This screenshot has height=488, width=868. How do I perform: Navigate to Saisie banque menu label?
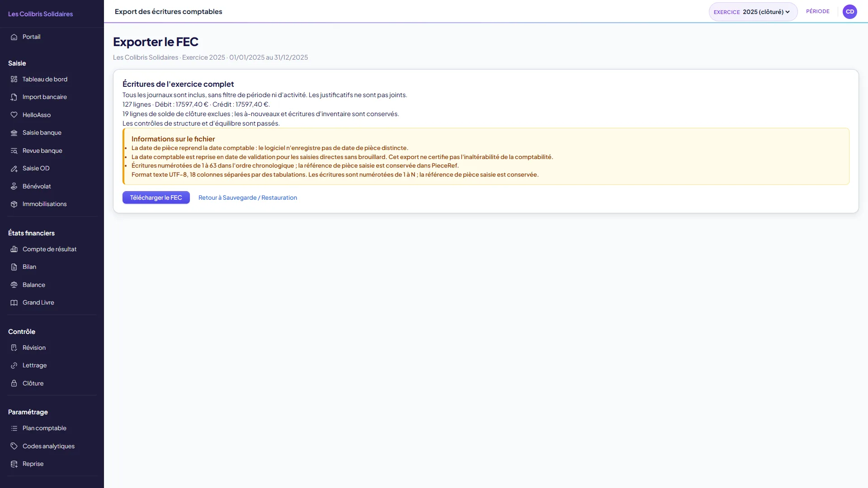point(42,133)
